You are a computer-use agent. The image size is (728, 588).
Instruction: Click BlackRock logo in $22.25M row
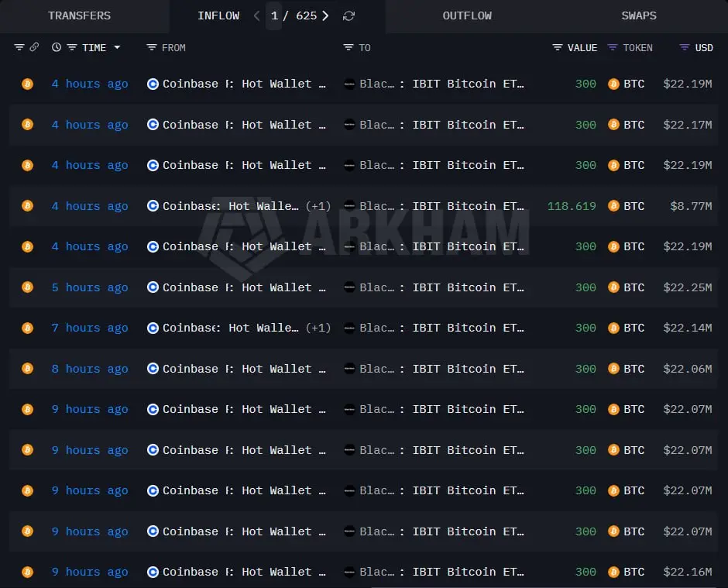click(x=349, y=287)
